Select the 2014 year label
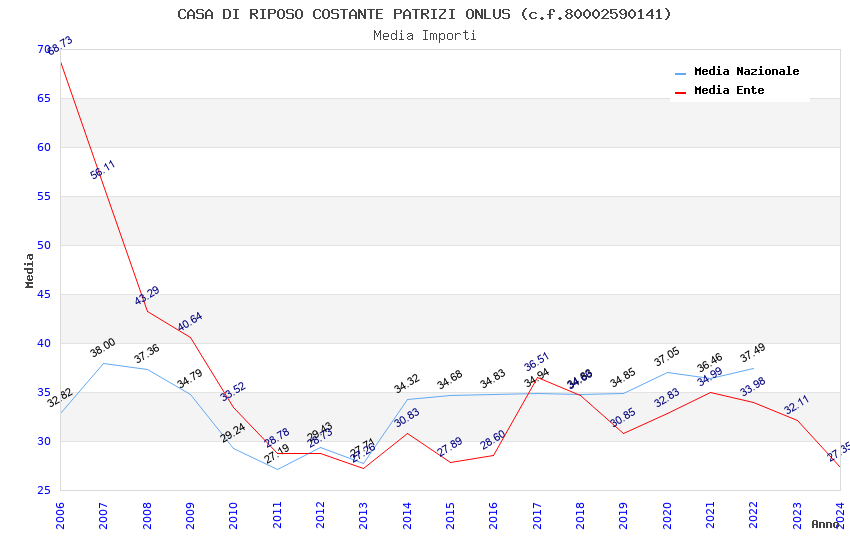This screenshot has width=850, height=550. [x=407, y=515]
